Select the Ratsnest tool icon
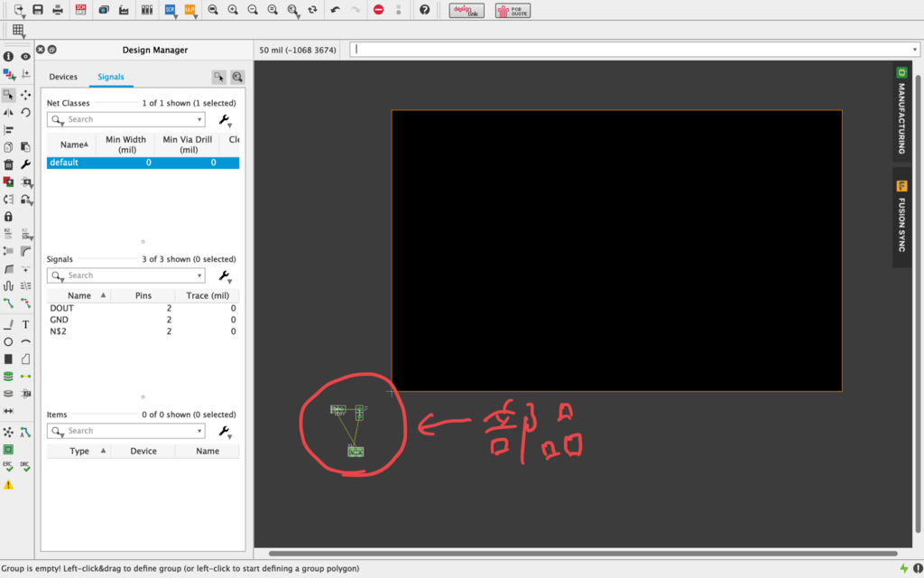924x578 pixels. tap(8, 433)
